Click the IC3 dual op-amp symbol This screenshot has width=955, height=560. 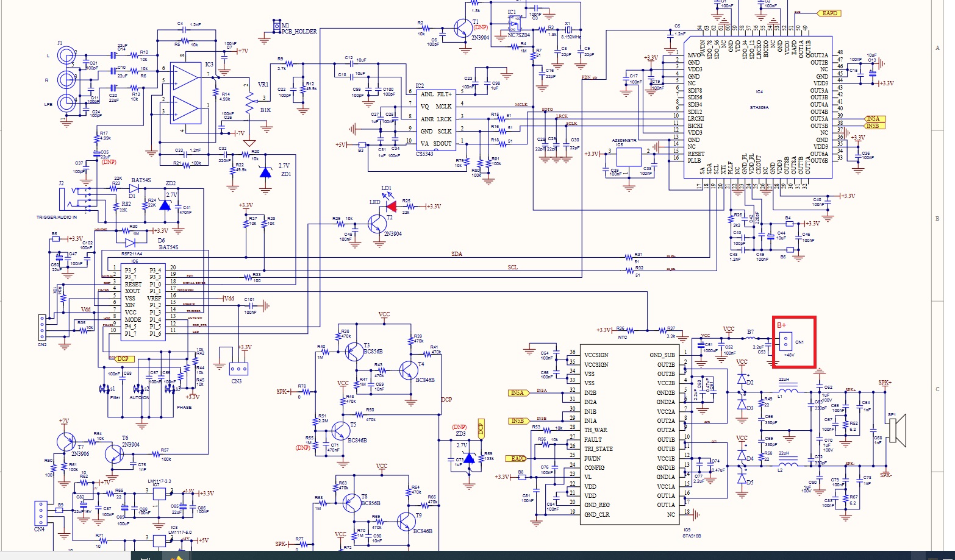pos(186,93)
